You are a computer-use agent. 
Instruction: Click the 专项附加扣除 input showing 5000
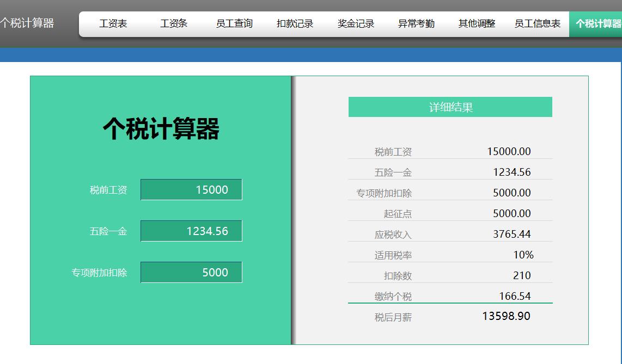click(x=191, y=272)
